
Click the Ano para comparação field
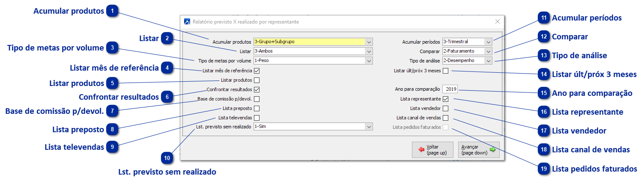(x=451, y=89)
